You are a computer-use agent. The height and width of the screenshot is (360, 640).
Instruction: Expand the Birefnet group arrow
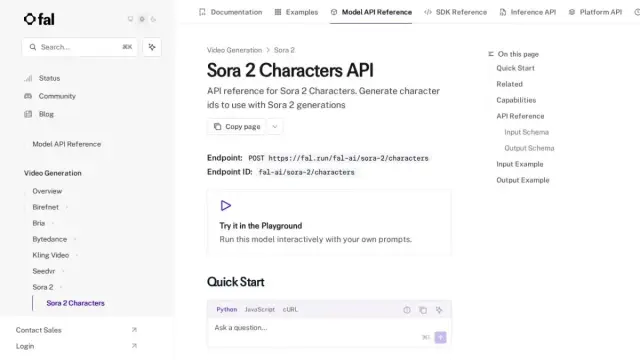coord(67,207)
